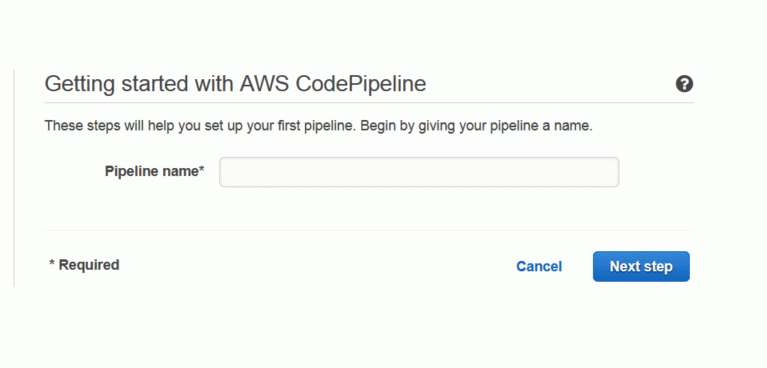Click the '* Required' note
Viewport: 767px width, 368px height.
point(84,265)
